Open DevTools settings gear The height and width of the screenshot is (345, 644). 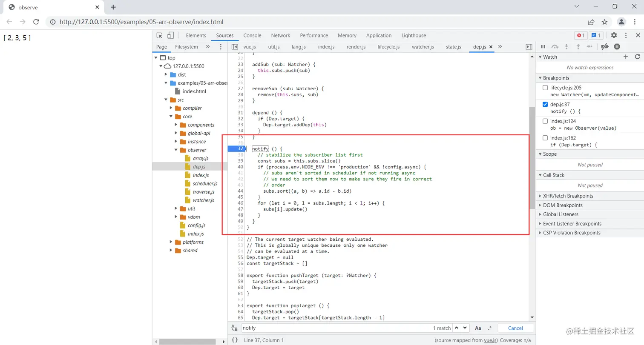pyautogui.click(x=614, y=35)
